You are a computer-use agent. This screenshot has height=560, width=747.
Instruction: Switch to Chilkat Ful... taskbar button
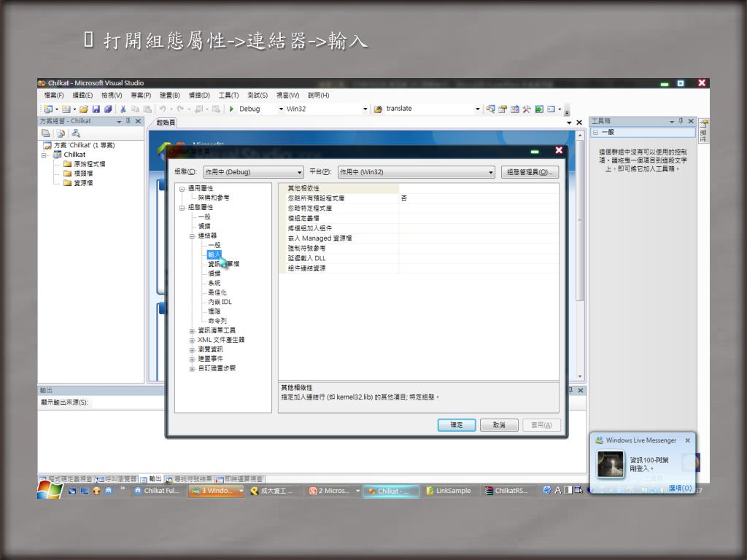157,491
